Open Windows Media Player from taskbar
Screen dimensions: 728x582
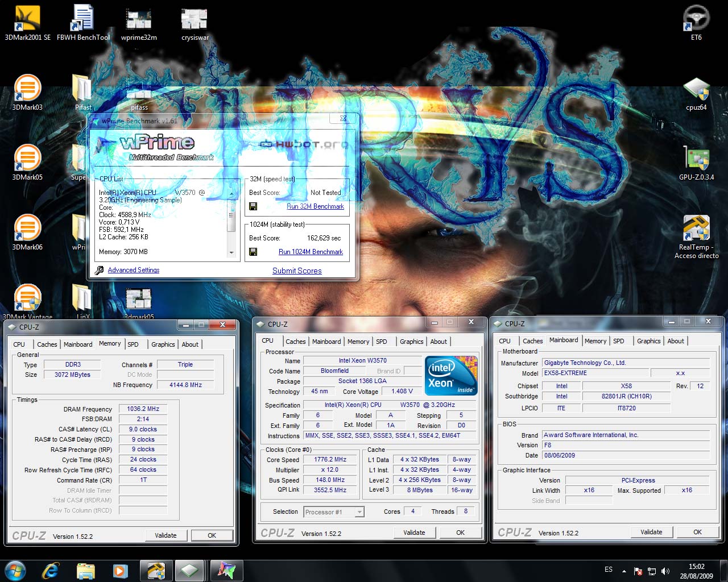[x=120, y=570]
